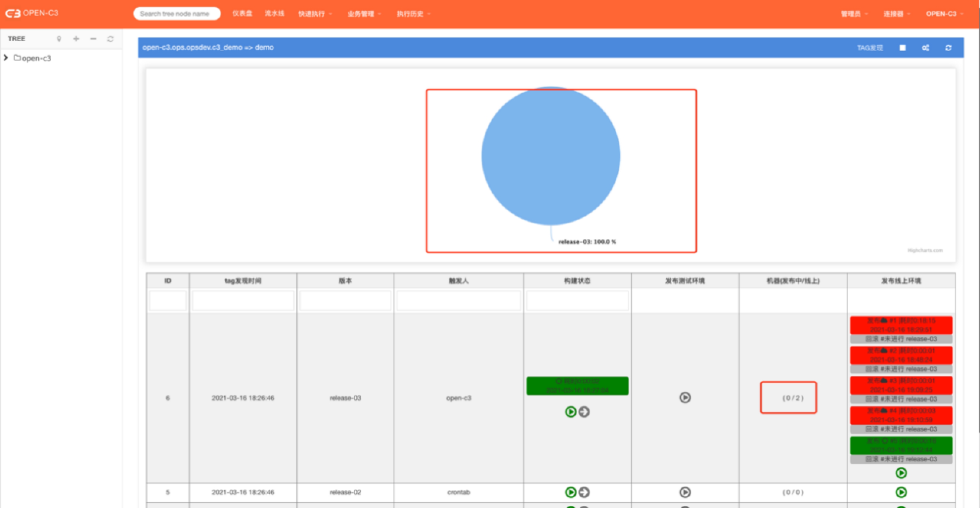980x508 pixels.
Task: Click green online deploy play icon for release-02
Action: (901, 492)
